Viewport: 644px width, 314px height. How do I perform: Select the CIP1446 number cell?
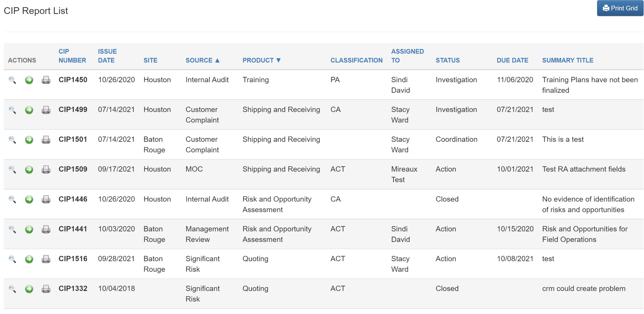(73, 199)
